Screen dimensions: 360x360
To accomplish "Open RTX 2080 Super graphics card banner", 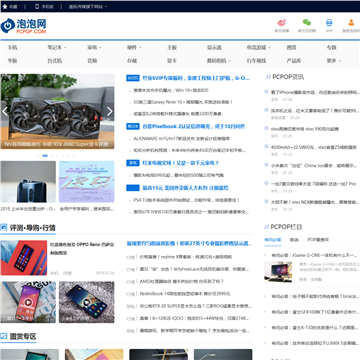I will click(57, 111).
